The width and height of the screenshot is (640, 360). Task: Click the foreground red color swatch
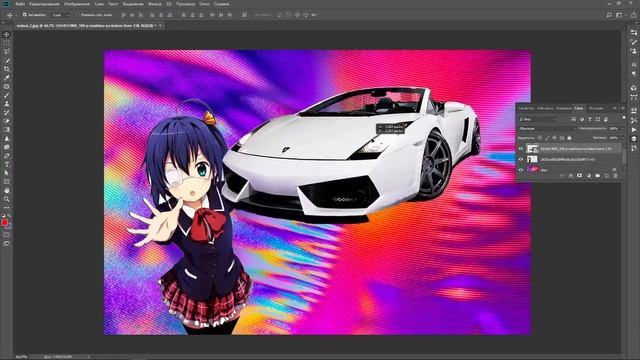click(4, 222)
